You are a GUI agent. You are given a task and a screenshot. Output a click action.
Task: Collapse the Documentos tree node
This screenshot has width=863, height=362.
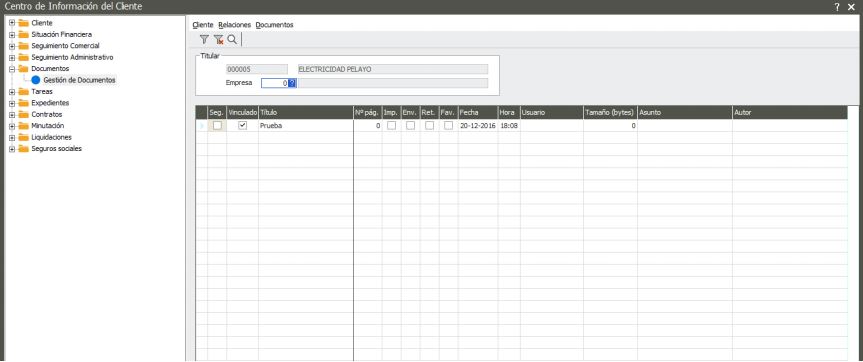12,69
